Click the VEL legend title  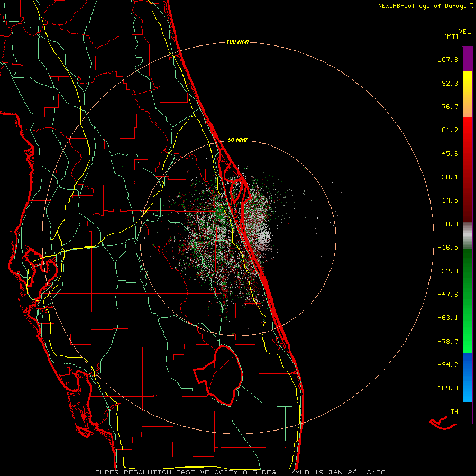tap(464, 32)
